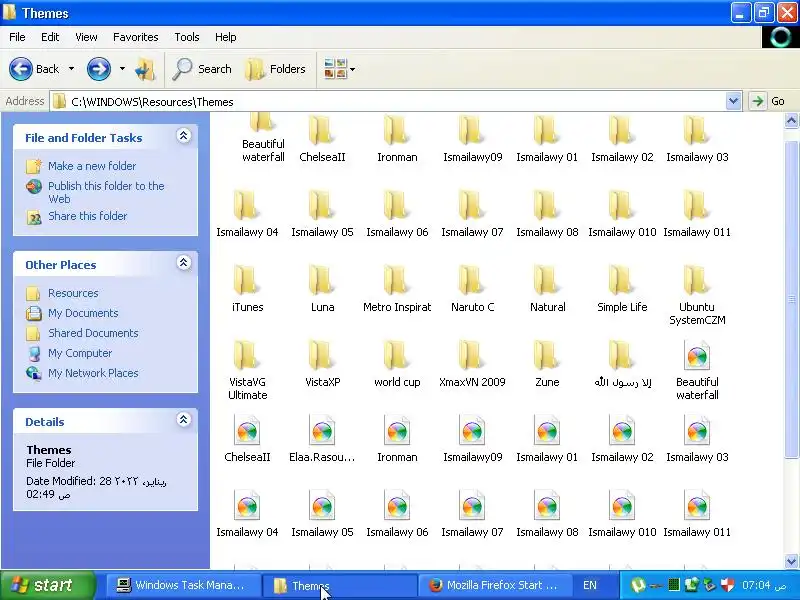Open the Edit menu
This screenshot has height=600, width=800.
point(50,37)
